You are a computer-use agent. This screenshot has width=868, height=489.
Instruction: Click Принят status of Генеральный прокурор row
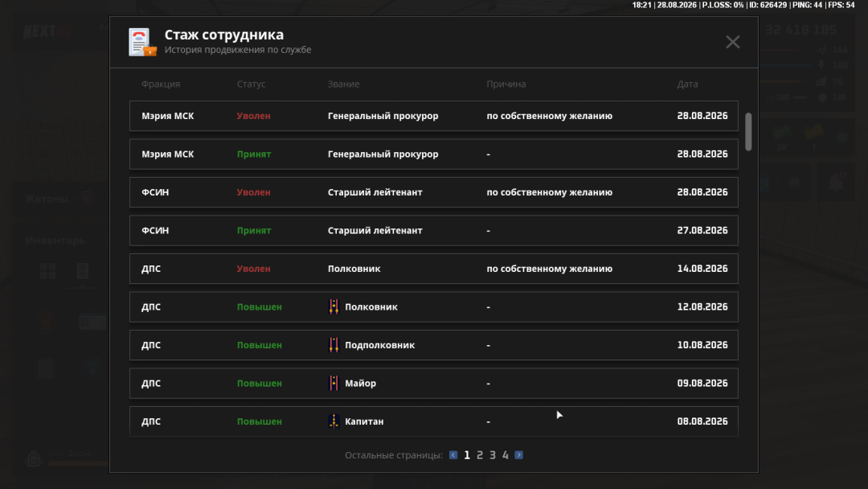[x=254, y=154]
